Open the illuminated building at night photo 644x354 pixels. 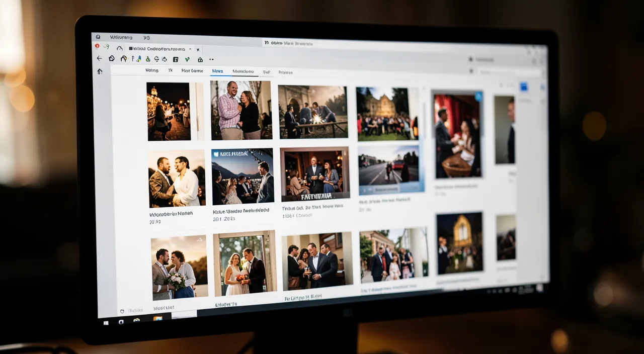coord(460,243)
